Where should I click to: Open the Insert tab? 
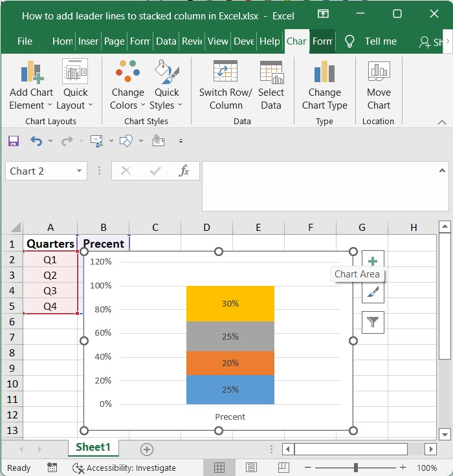pos(88,41)
